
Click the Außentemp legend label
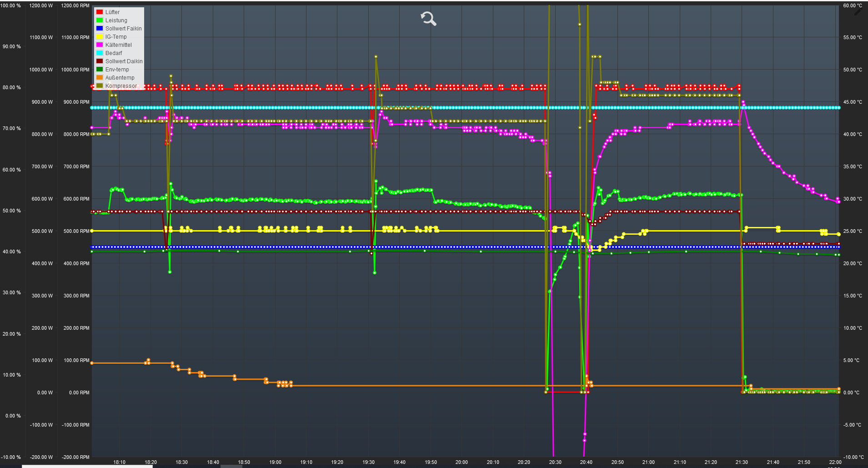coord(120,78)
